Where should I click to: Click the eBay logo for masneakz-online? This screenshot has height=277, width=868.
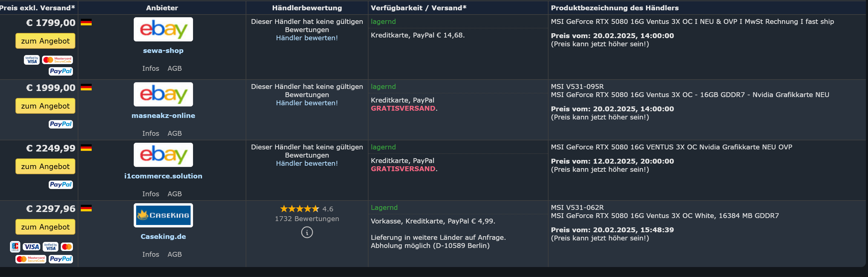163,94
